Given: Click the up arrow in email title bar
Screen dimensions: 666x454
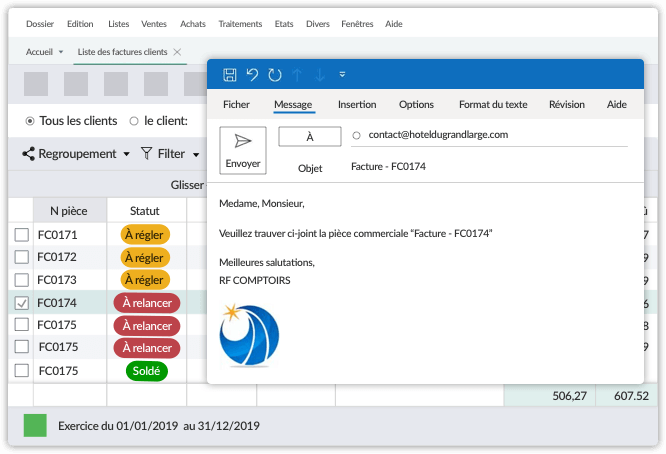Looking at the screenshot, I should pos(297,75).
